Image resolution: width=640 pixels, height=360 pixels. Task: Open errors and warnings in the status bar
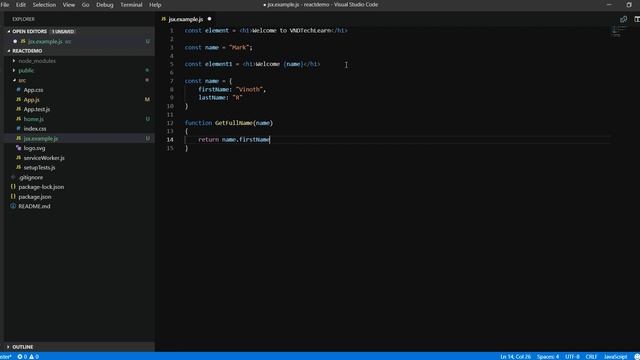coord(28,357)
